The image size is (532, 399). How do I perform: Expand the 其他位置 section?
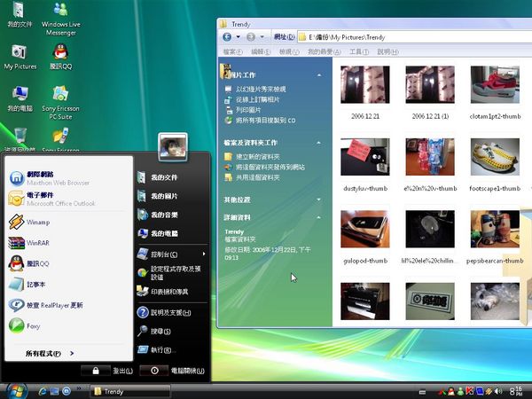(319, 199)
